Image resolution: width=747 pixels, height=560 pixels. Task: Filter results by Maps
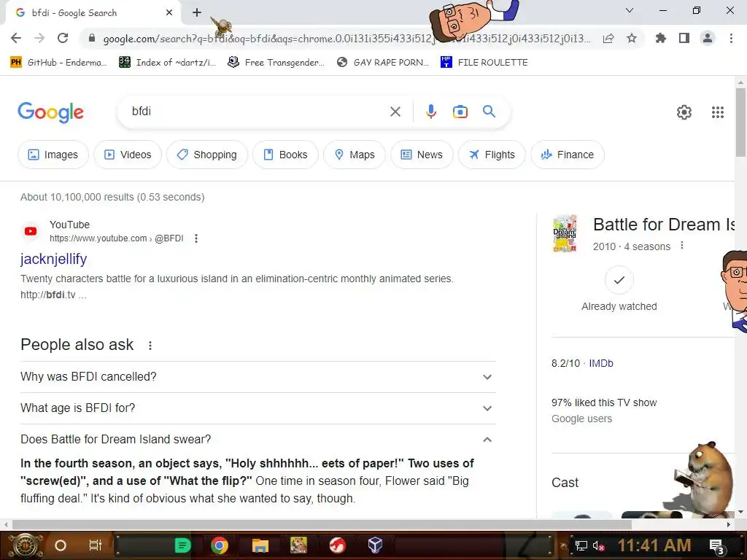pyautogui.click(x=355, y=155)
